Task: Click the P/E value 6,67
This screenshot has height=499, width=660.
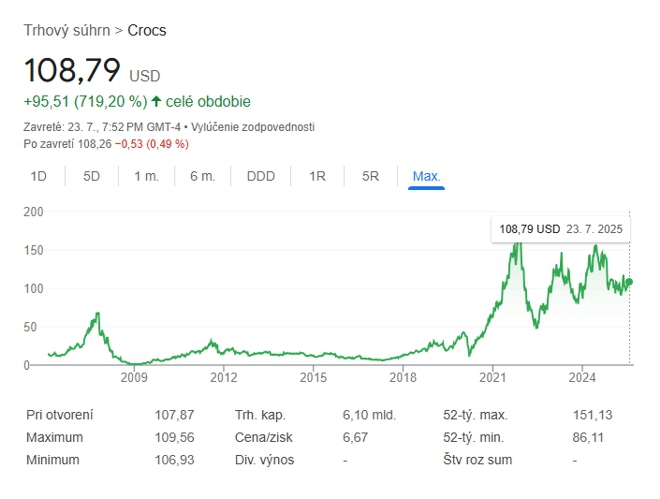Action: click(355, 438)
